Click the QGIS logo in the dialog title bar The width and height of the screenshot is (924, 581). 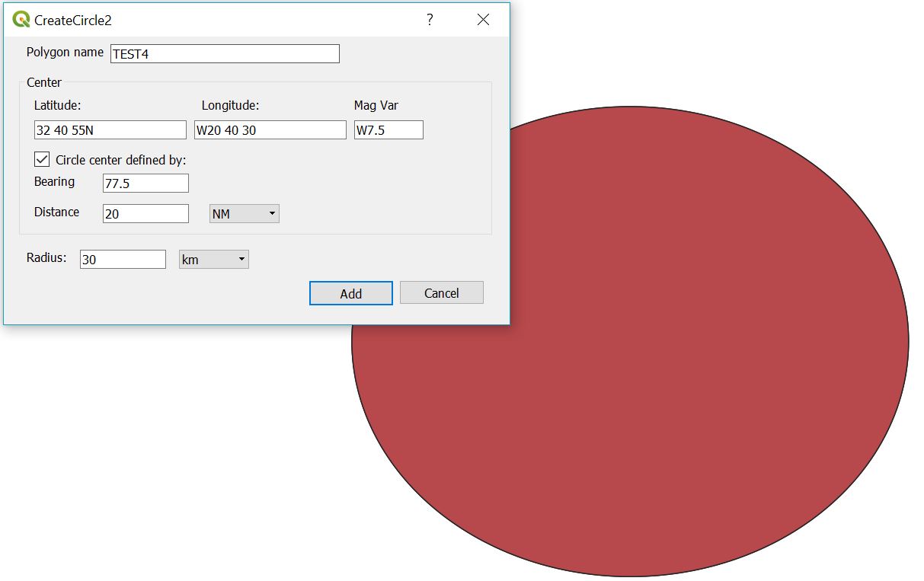click(x=20, y=20)
